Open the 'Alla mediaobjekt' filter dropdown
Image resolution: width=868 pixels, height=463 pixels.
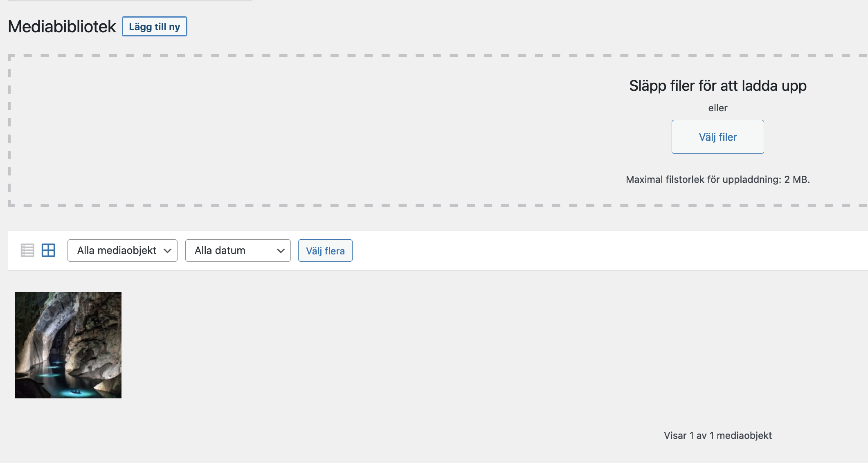coord(122,250)
